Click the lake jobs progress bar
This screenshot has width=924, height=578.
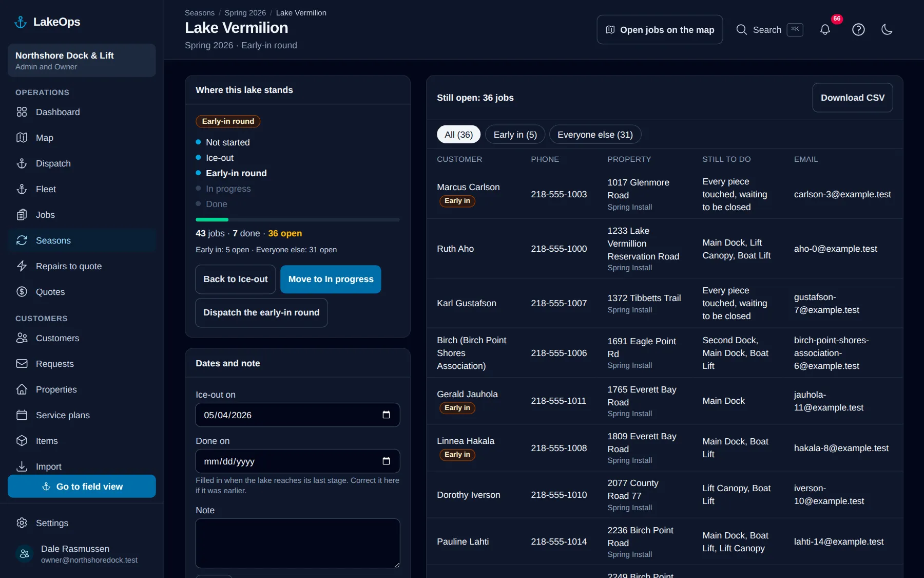[297, 219]
